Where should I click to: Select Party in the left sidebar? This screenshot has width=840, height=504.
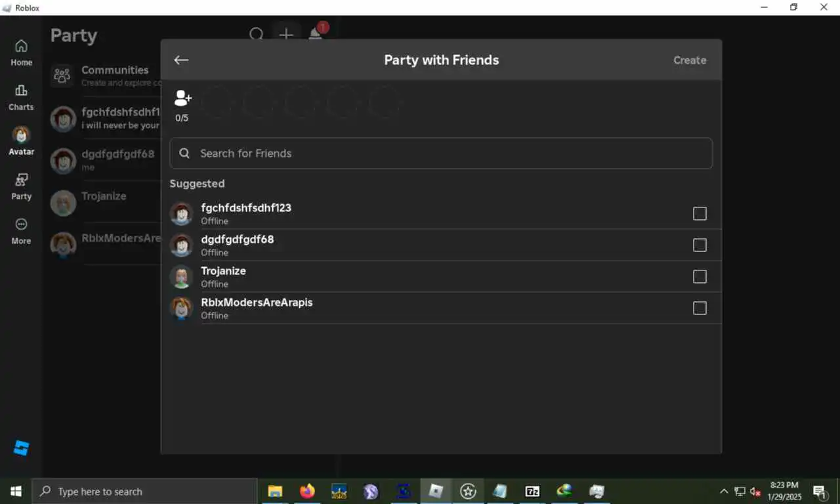(21, 186)
